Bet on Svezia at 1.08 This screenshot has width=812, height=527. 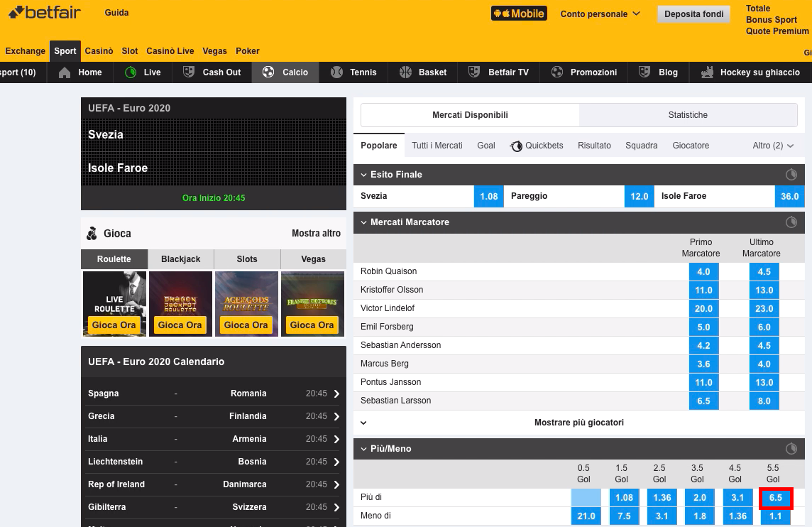[489, 197]
